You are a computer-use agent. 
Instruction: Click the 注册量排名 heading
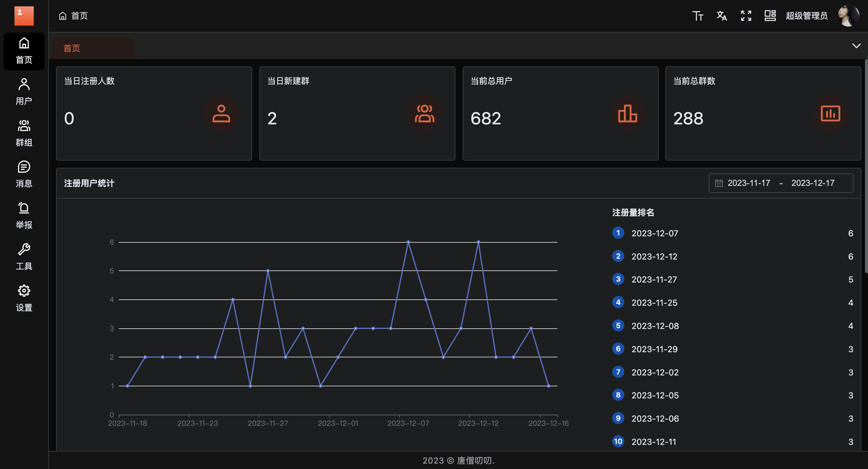click(633, 212)
